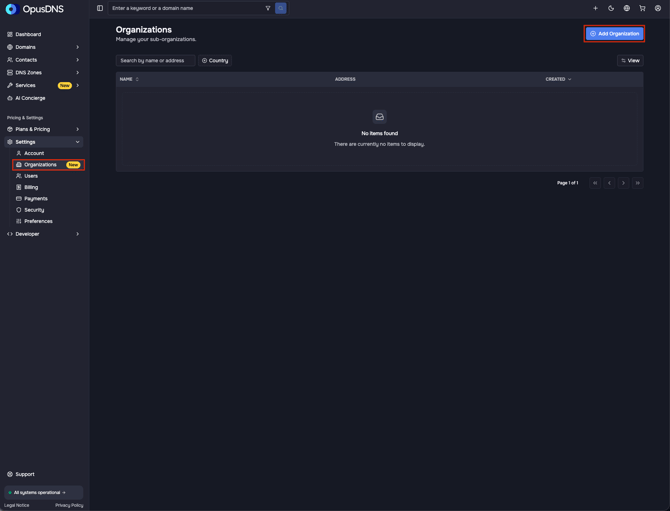Click the Page 1 of 1 label
Screen dimensions: 670x511
[x=567, y=183]
